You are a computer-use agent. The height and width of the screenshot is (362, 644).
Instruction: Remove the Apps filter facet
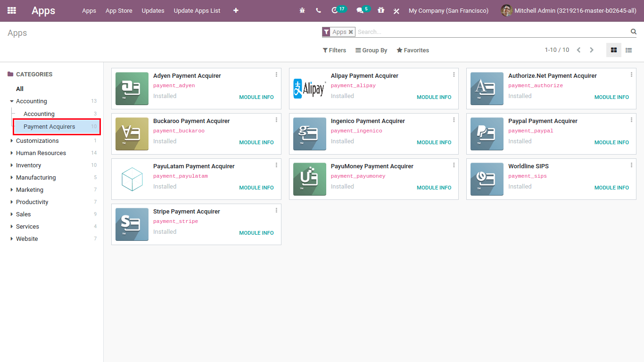pos(351,32)
